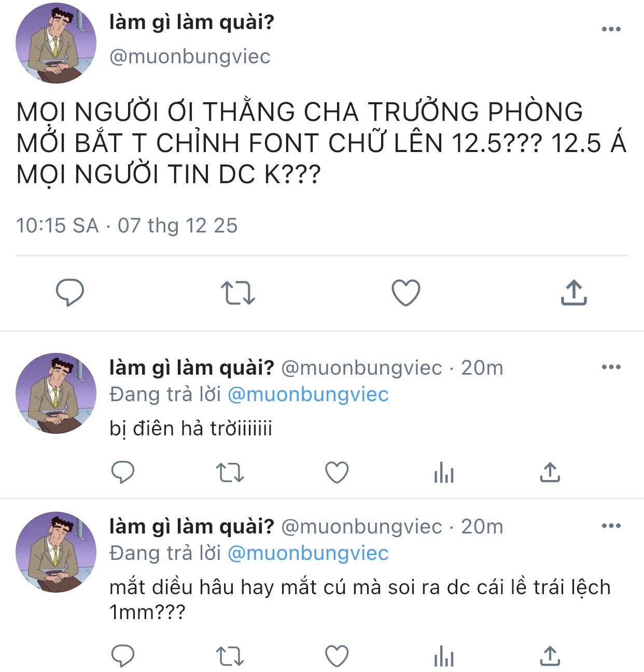Retweet the 'mắt diều hâu' reply
The height and width of the screenshot is (672, 644).
pyautogui.click(x=229, y=656)
